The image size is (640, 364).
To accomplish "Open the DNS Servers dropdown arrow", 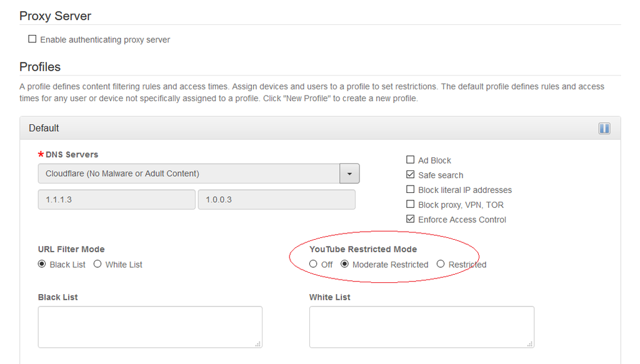I will 349,174.
